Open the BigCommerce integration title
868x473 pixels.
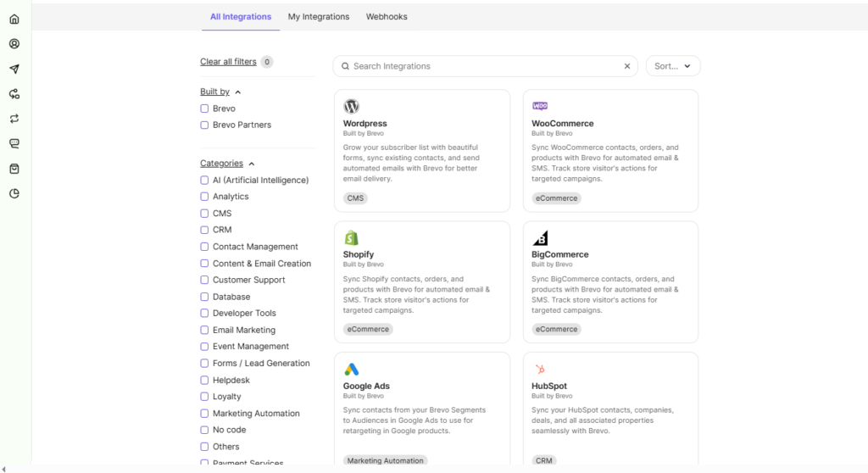[x=559, y=254]
